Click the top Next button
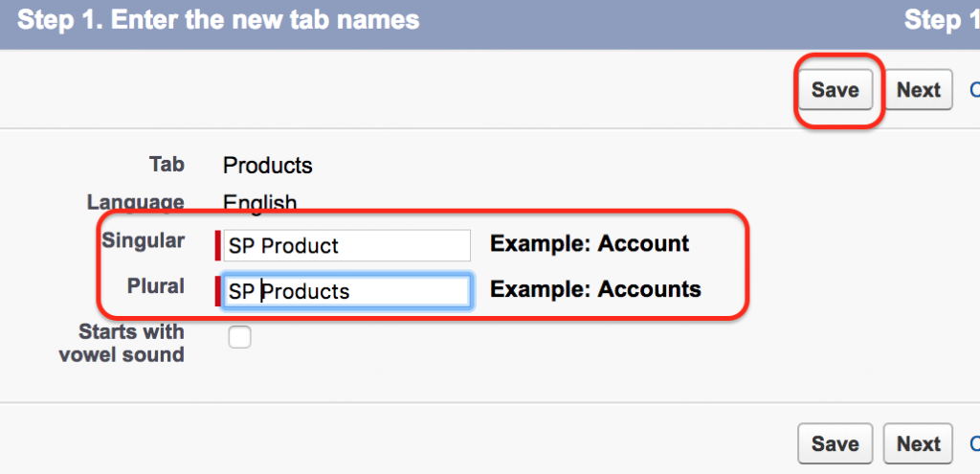The width and height of the screenshot is (980, 474). point(918,90)
